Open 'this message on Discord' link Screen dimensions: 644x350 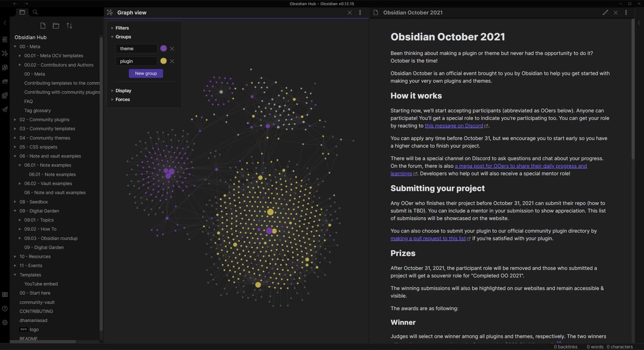coord(454,126)
